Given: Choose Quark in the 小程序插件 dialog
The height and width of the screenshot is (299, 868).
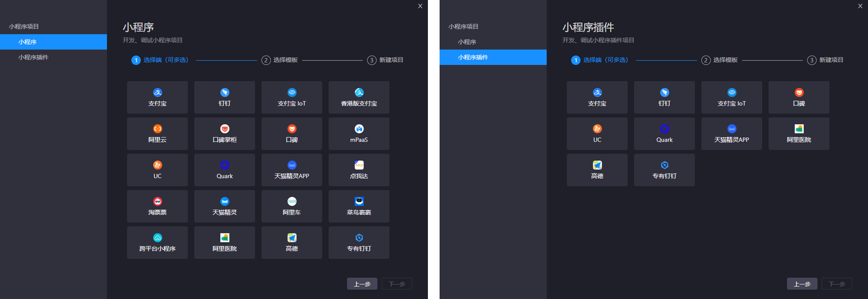Looking at the screenshot, I should 664,134.
